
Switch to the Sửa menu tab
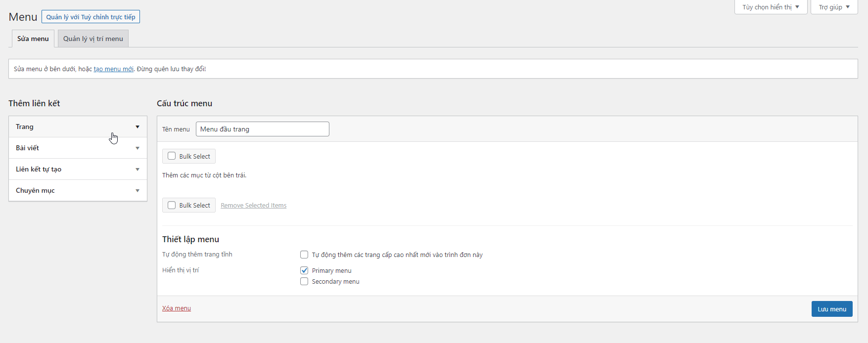[33, 39]
